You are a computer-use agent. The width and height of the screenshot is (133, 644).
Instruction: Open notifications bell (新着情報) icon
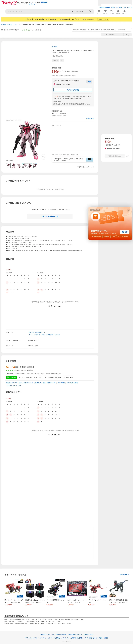118,12
